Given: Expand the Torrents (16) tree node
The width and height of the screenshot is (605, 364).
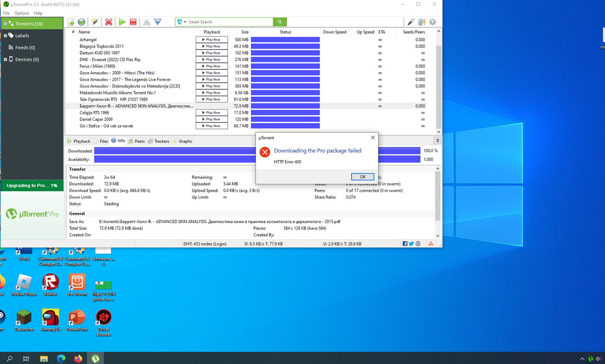Looking at the screenshot, I should [x=5, y=24].
